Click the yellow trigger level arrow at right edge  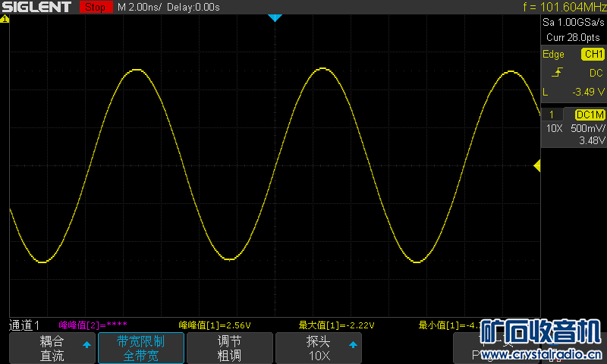pyautogui.click(x=537, y=166)
